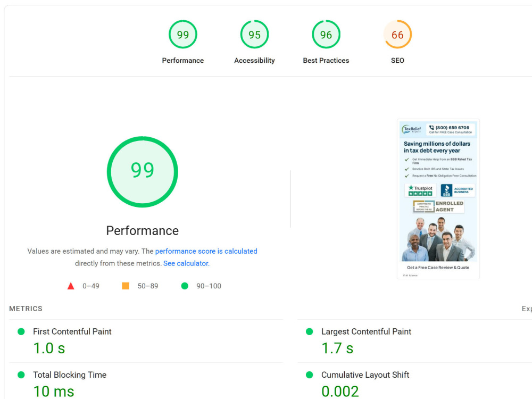Open the 'See calculator' link
The height and width of the screenshot is (399, 532).
(x=186, y=263)
